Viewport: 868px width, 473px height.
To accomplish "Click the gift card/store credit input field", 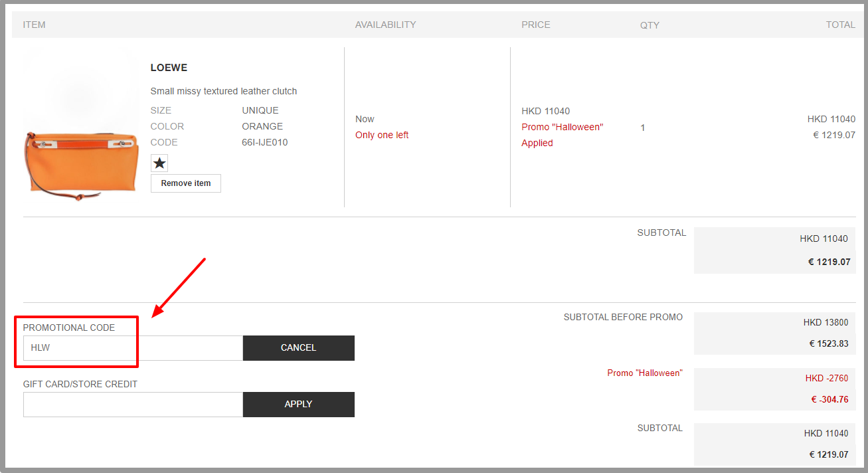I will 133,405.
